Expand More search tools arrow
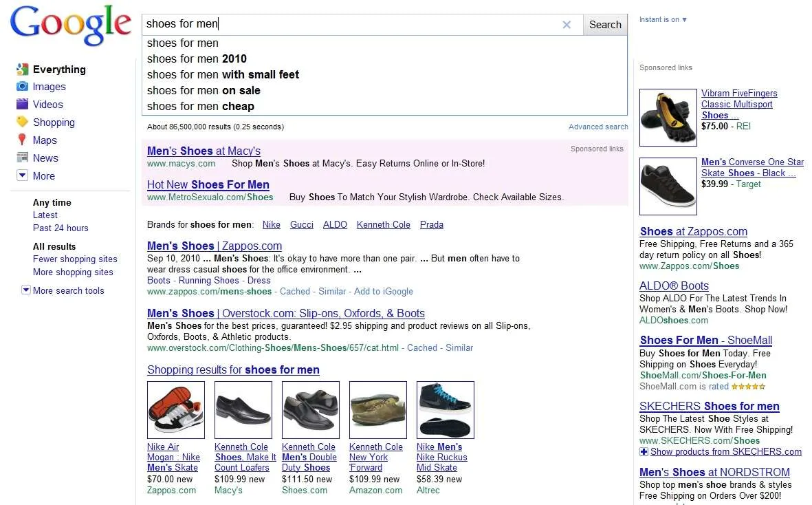Image resolution: width=812 pixels, height=505 pixels. click(26, 290)
